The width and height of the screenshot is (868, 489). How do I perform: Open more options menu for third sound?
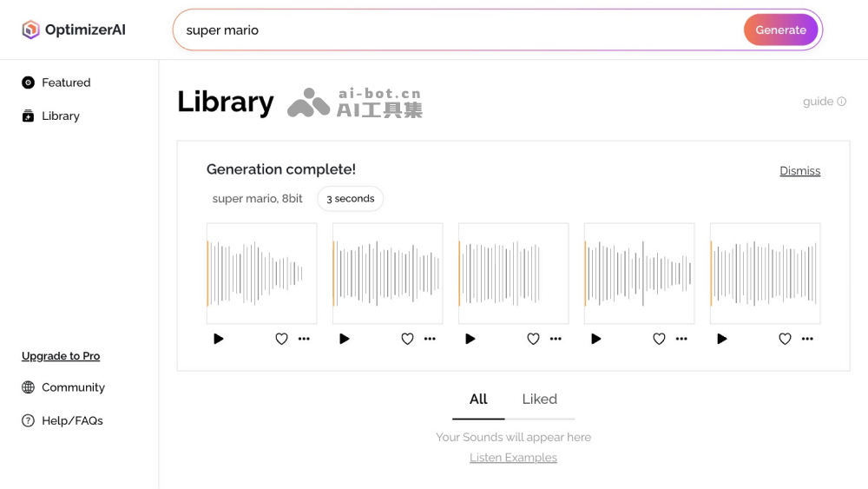click(556, 339)
